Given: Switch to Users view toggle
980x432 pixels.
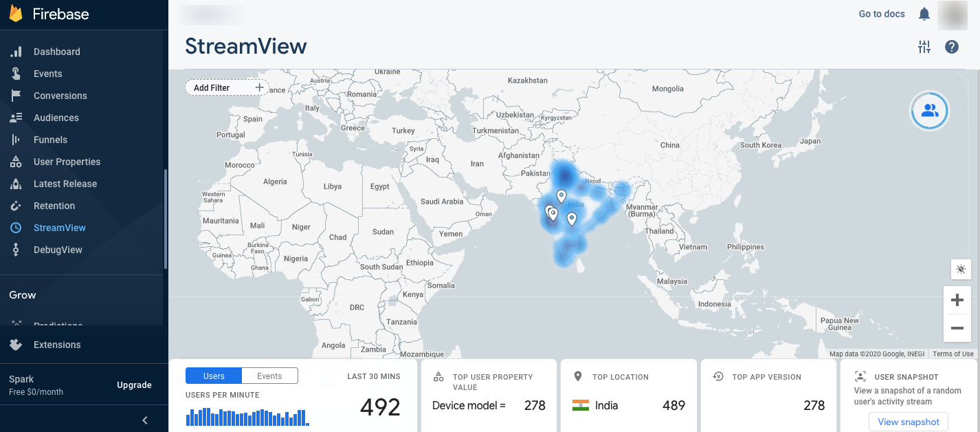Looking at the screenshot, I should tap(214, 376).
